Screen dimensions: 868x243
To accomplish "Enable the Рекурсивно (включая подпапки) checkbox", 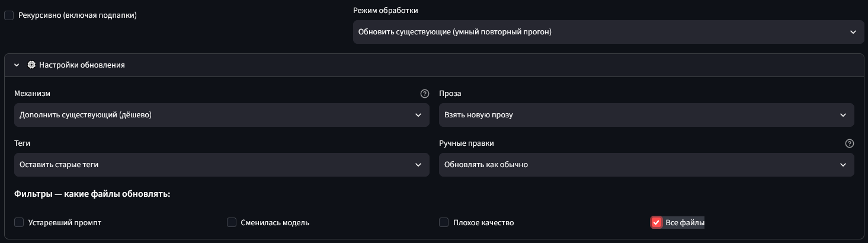I will click(x=9, y=15).
